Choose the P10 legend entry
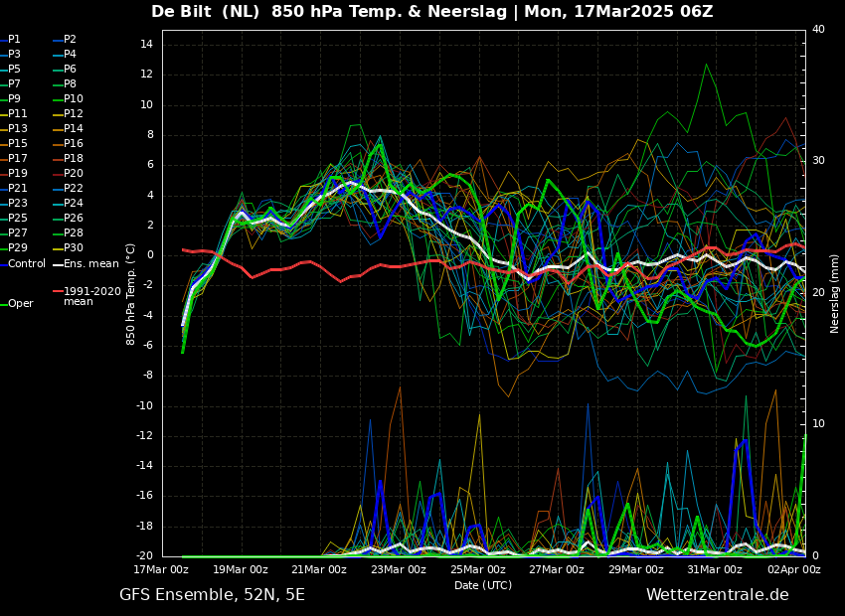The height and width of the screenshot is (616, 845). click(x=68, y=98)
